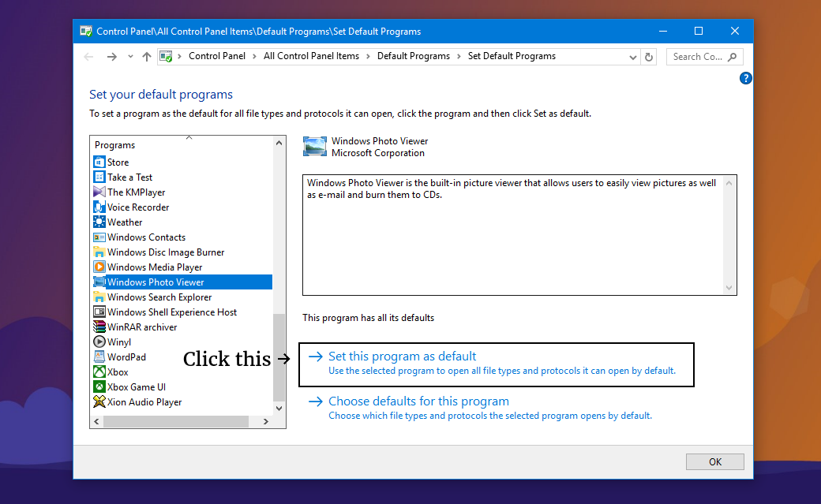Click the OK button
This screenshot has height=504, width=821.
pyautogui.click(x=714, y=461)
